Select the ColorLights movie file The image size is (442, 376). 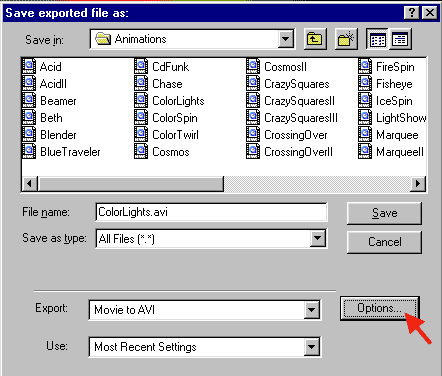(x=170, y=100)
